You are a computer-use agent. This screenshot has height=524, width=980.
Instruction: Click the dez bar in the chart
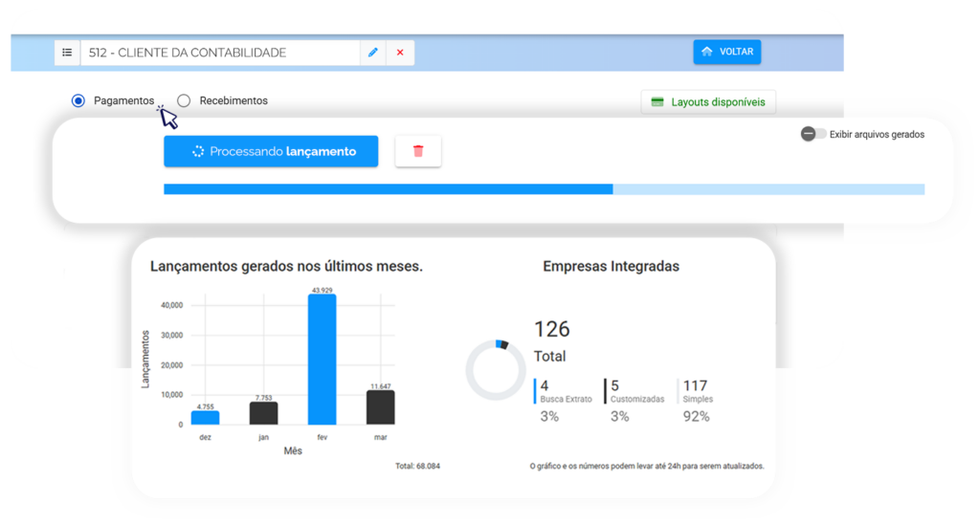205,418
